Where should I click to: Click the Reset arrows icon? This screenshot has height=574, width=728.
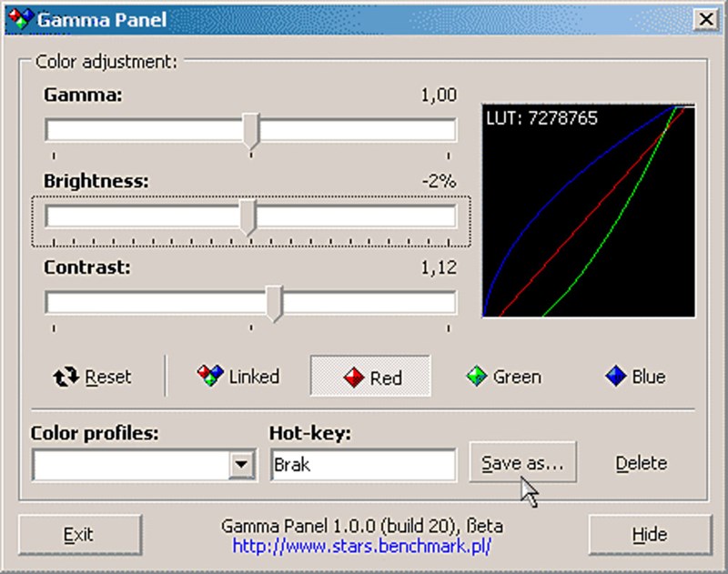tap(65, 377)
